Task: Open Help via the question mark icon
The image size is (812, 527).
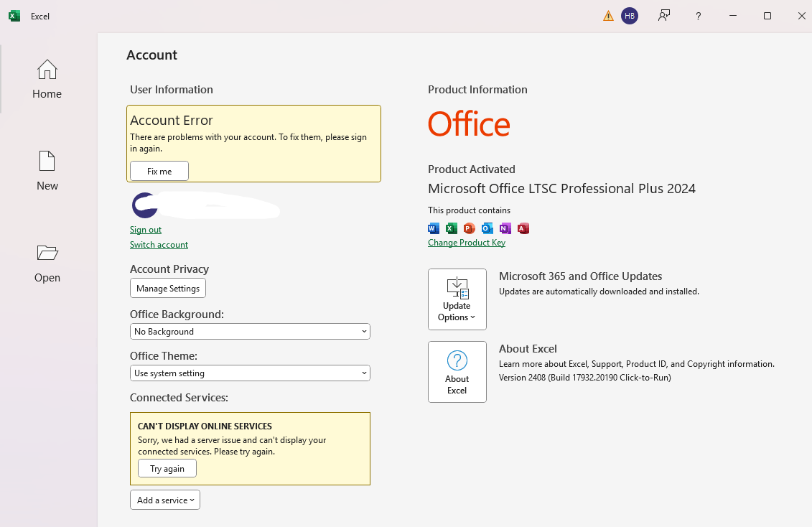Action: tap(698, 16)
